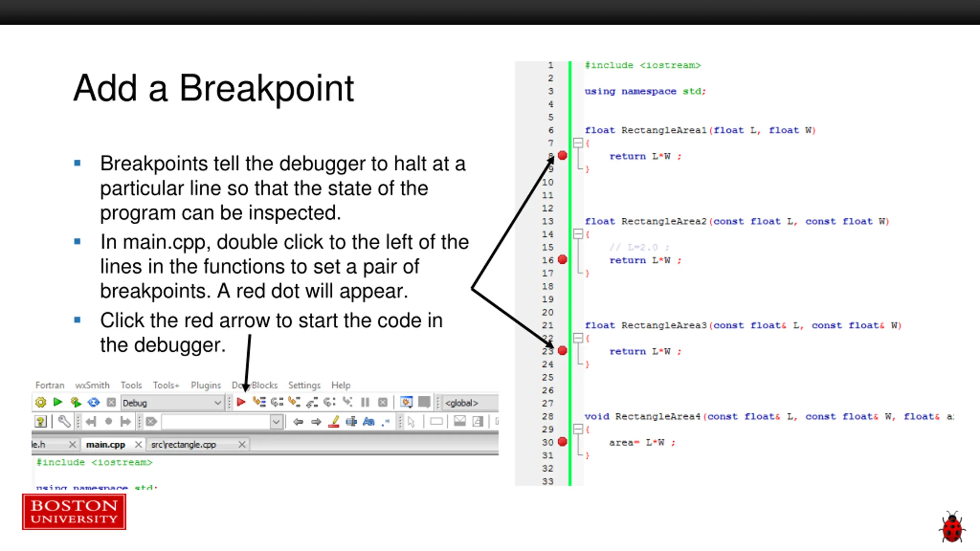Screen dimensions: 980x551
Task: Open the Help menu
Action: pyautogui.click(x=341, y=385)
